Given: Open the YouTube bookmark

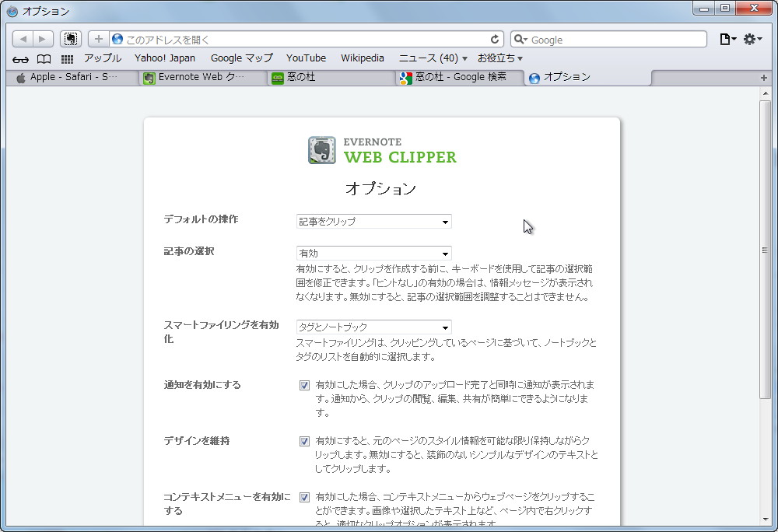Looking at the screenshot, I should (306, 58).
